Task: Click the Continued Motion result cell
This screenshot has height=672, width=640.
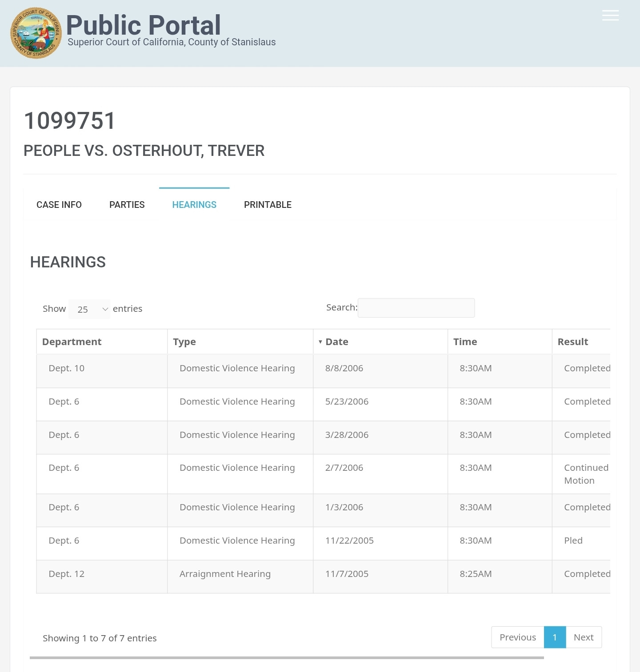Action: 581,474
